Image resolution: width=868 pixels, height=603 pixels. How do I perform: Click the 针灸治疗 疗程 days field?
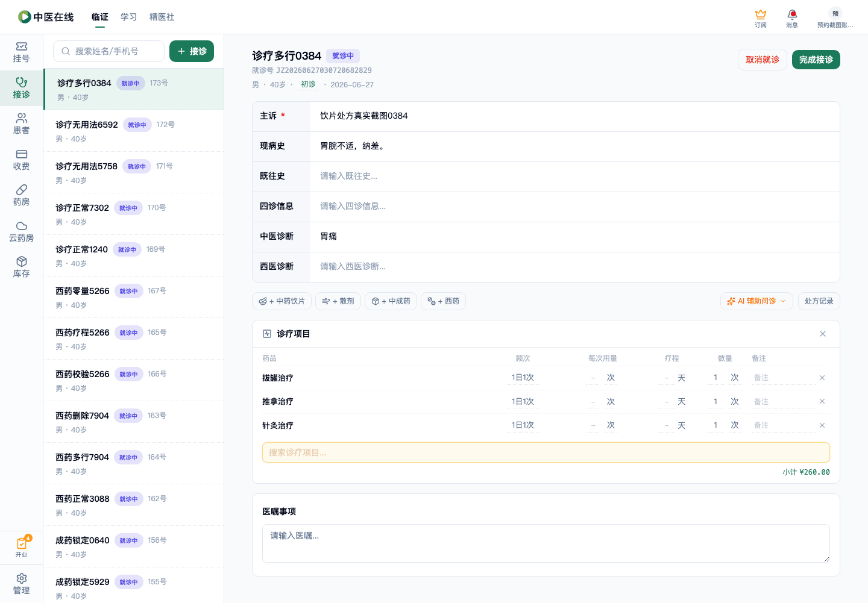click(x=666, y=425)
